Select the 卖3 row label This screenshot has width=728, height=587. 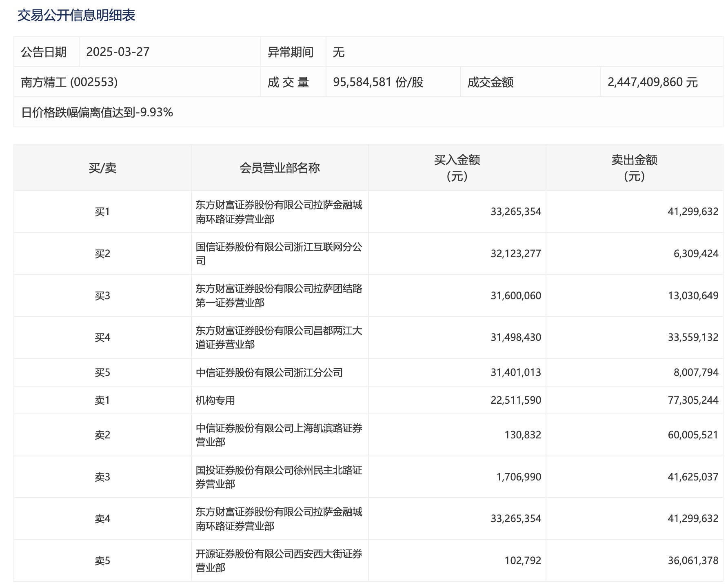[x=102, y=477]
